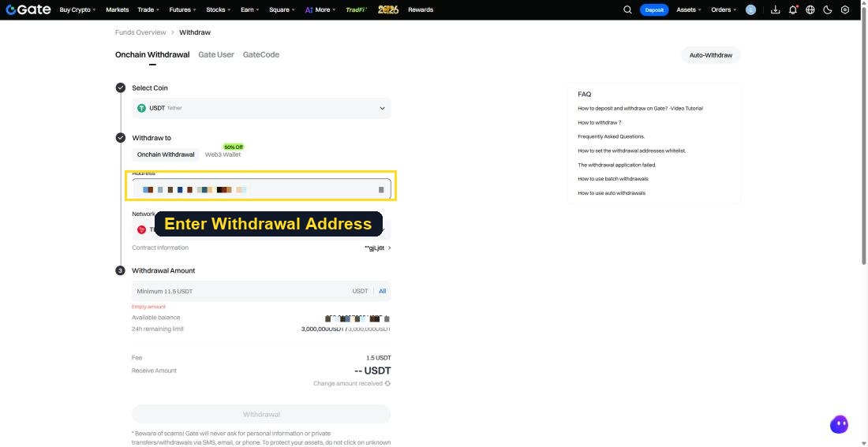Open the language globe icon

click(x=810, y=9)
